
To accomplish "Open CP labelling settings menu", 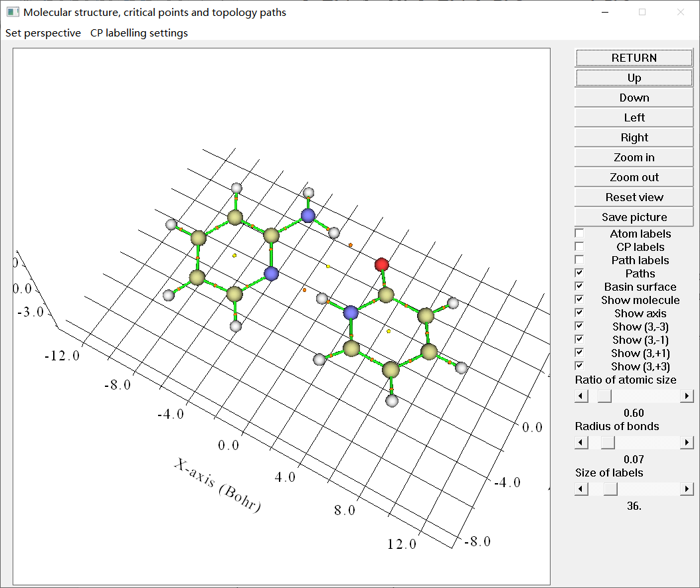I will point(139,33).
